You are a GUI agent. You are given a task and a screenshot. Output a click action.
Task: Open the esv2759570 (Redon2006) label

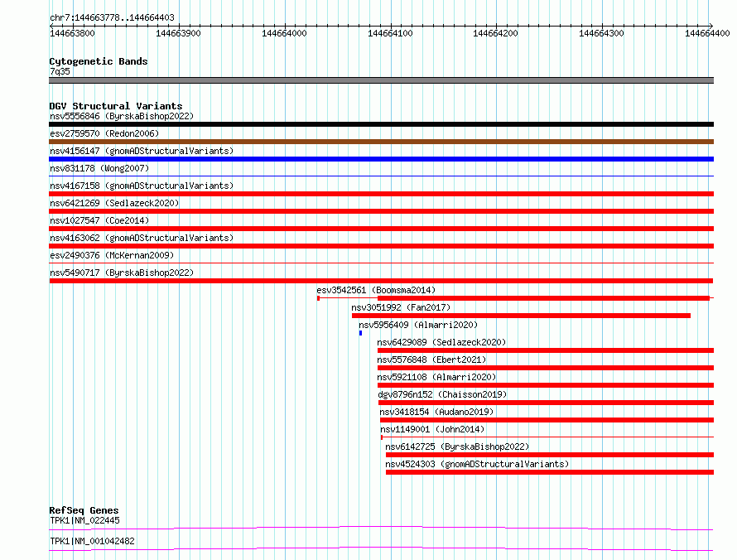pos(104,133)
